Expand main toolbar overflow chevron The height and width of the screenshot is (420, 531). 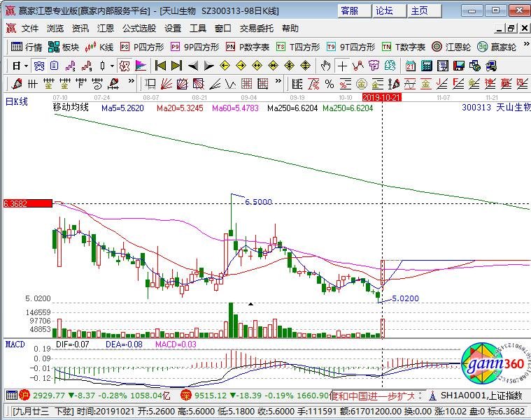[526, 44]
